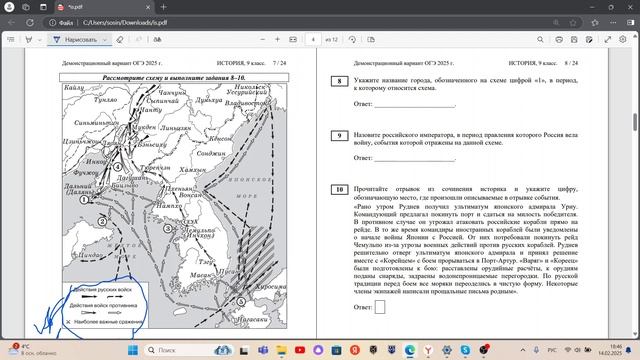The height and width of the screenshot is (360, 640).
Task: Zoom out of the PDF page
Action: 262,40
